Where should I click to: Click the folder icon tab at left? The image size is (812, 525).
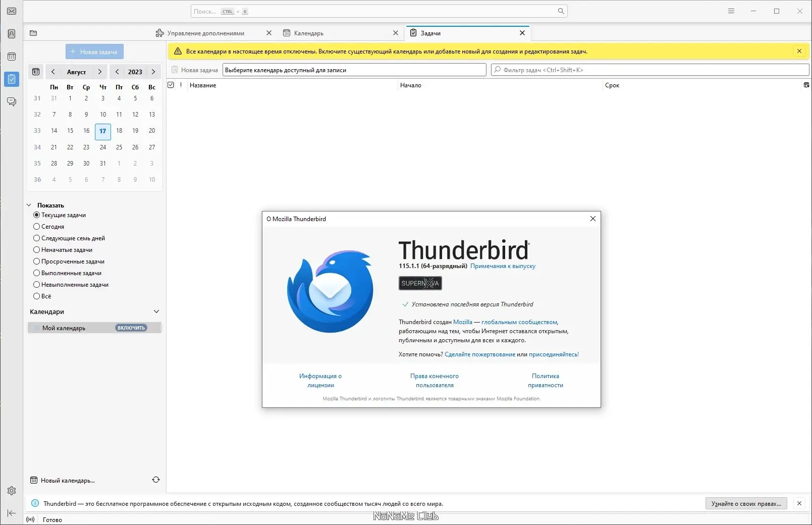pos(33,33)
